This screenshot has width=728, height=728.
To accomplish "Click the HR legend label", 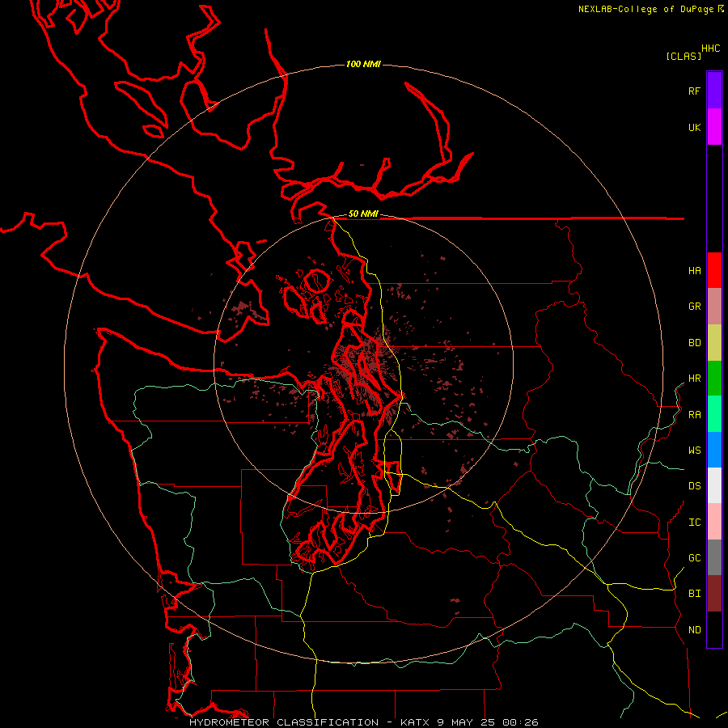I will point(694,379).
